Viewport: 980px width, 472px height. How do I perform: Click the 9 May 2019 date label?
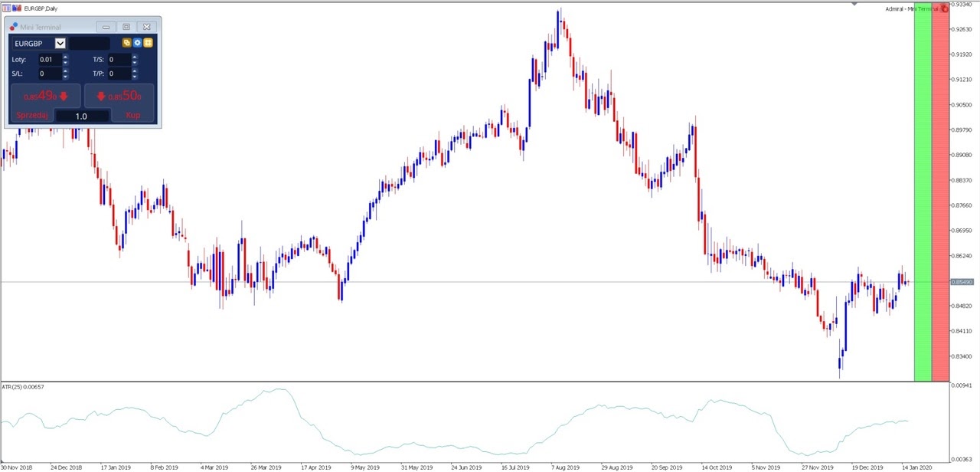(365, 467)
